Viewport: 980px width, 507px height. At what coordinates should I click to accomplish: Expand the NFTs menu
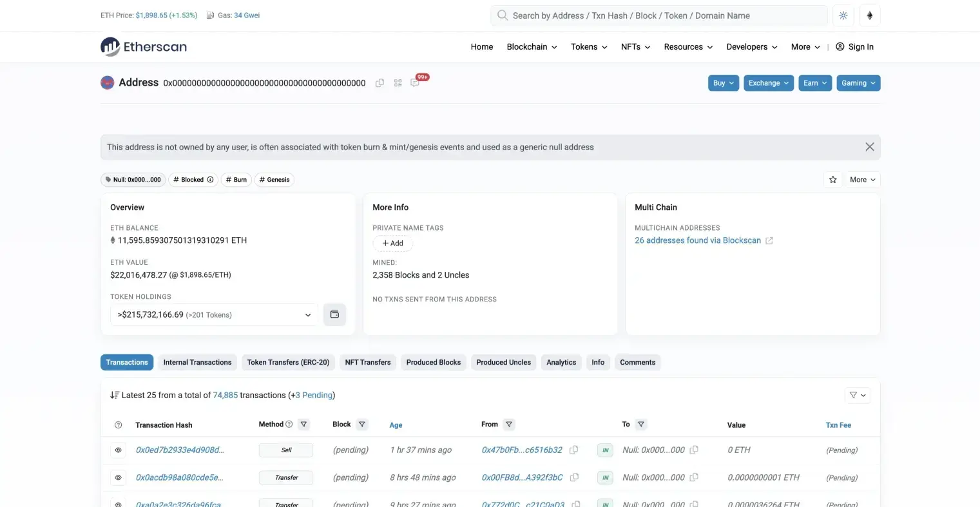pyautogui.click(x=635, y=47)
